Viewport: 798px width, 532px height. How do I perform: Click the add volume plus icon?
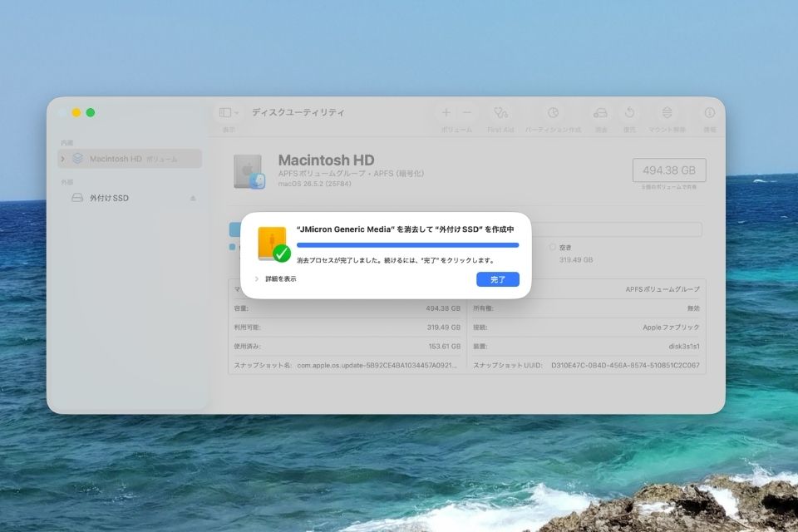pyautogui.click(x=446, y=112)
